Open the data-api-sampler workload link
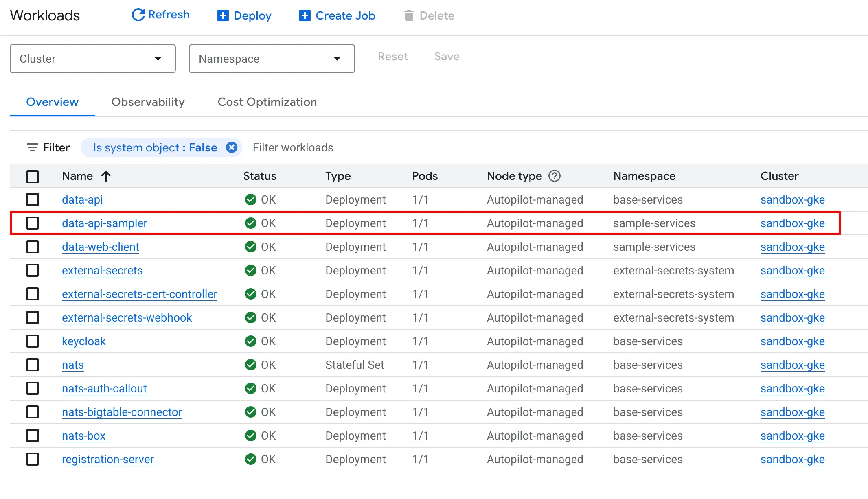 105,223
